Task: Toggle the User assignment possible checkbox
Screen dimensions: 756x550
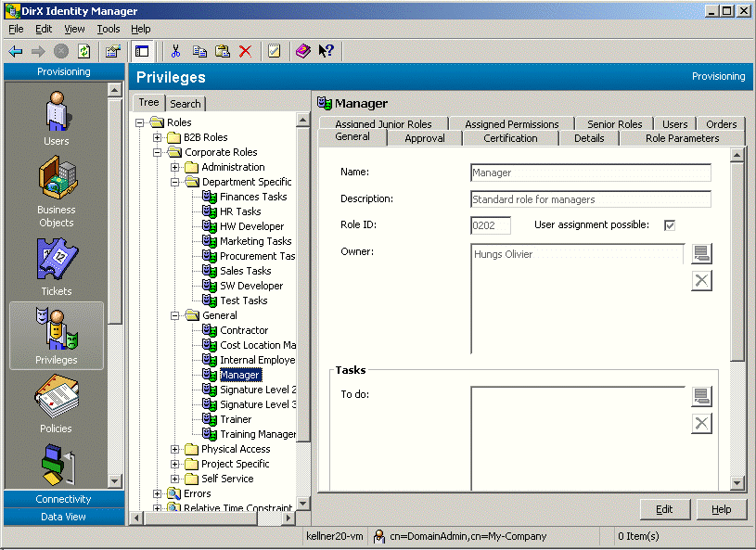Action: click(x=670, y=225)
